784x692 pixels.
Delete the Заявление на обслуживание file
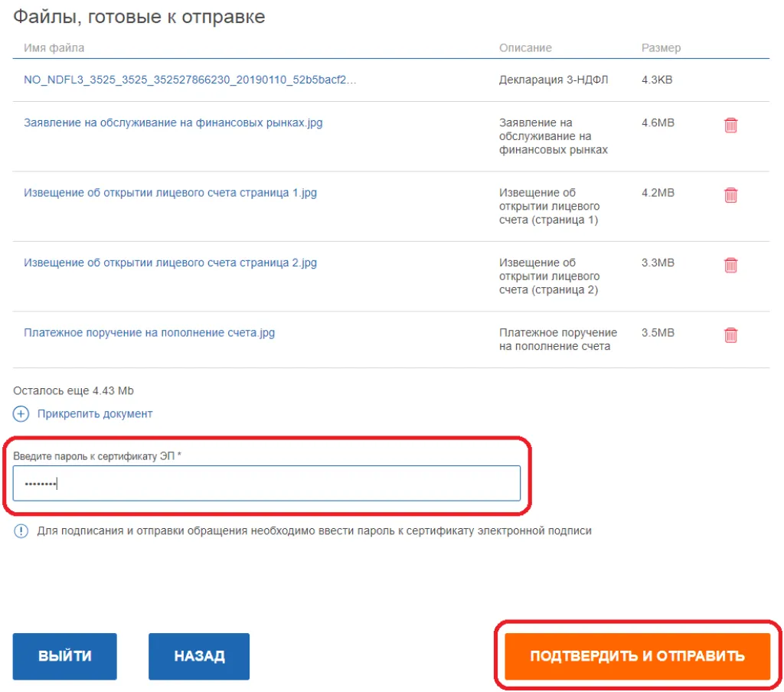click(730, 125)
